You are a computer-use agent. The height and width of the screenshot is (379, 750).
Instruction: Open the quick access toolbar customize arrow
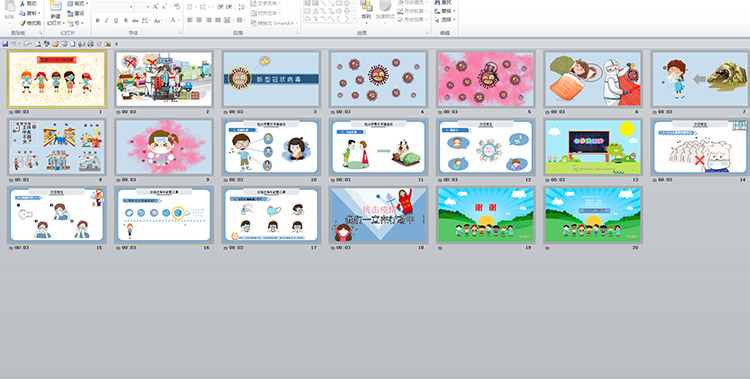click(116, 45)
